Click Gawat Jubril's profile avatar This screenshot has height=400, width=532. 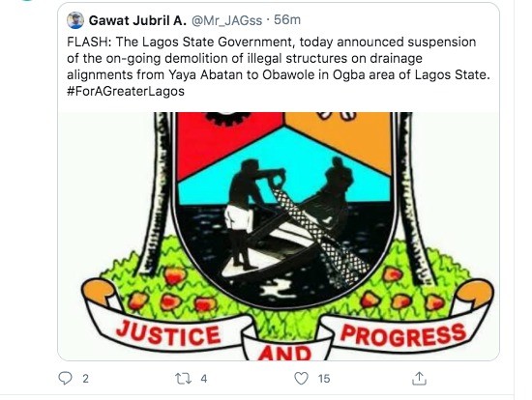(75, 20)
